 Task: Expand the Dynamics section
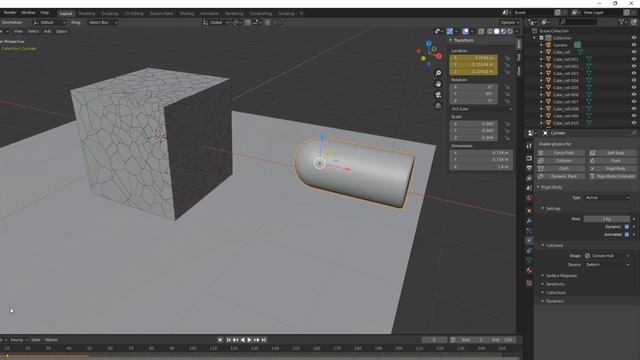[555, 301]
